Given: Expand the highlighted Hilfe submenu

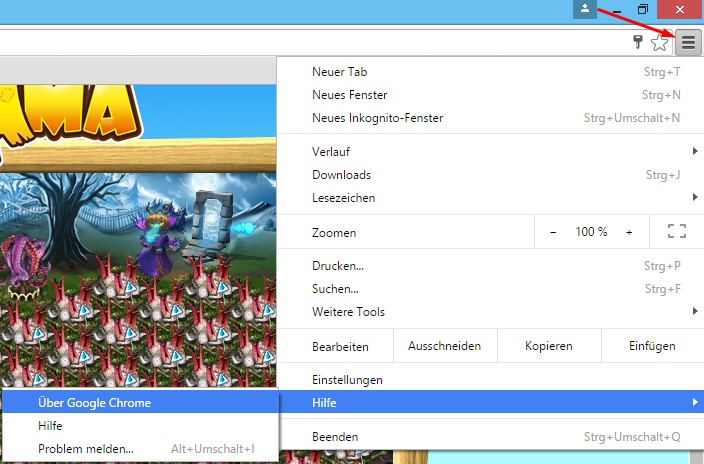Looking at the screenshot, I should pos(490,402).
